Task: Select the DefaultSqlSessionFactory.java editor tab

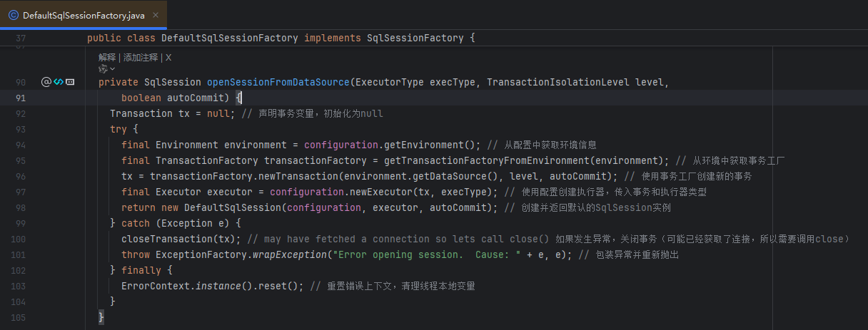Action: pos(81,15)
